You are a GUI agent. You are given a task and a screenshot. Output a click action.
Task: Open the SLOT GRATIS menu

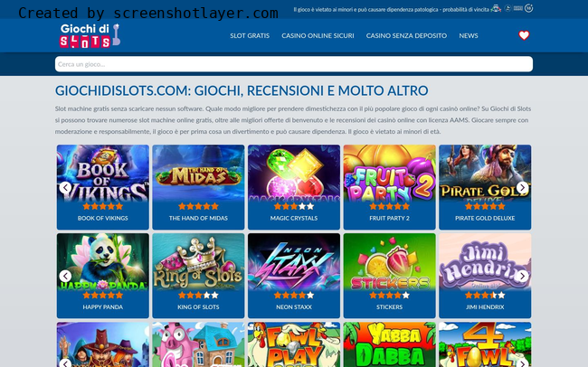250,35
